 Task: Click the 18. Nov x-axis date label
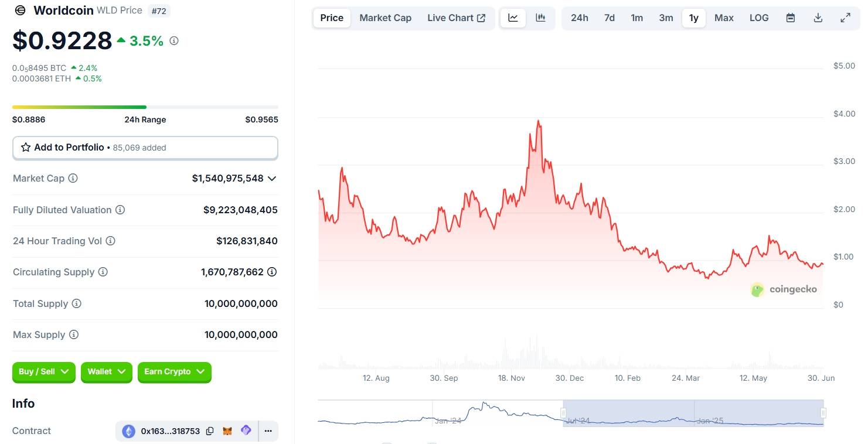tap(512, 378)
